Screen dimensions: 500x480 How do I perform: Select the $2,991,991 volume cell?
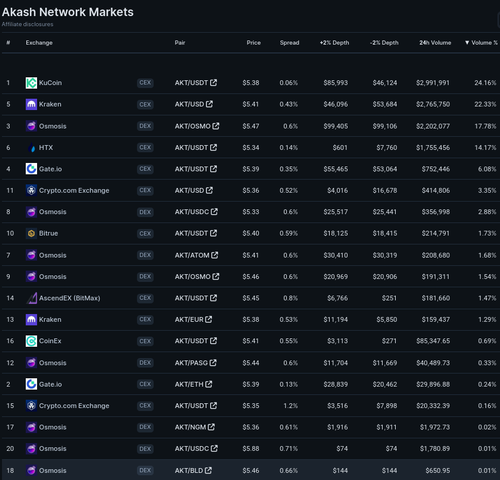[433, 83]
